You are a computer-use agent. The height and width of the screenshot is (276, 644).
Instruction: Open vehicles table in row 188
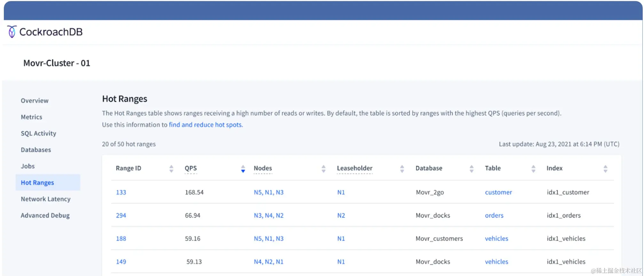click(x=497, y=239)
